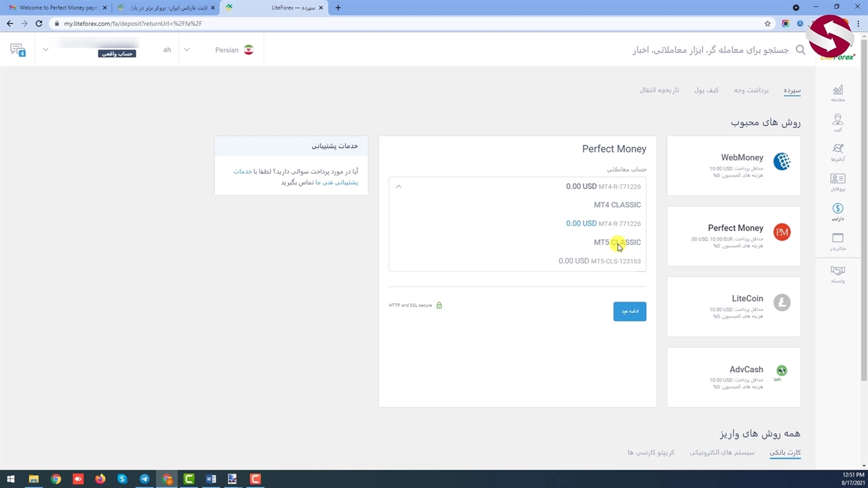This screenshot has width=868, height=488.
Task: Click the search magnifier icon
Action: [x=800, y=50]
